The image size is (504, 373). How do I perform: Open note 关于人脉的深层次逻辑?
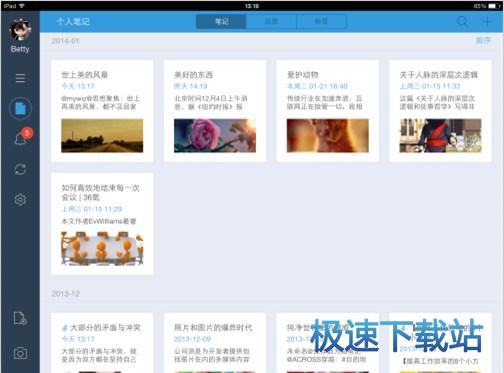pos(440,111)
